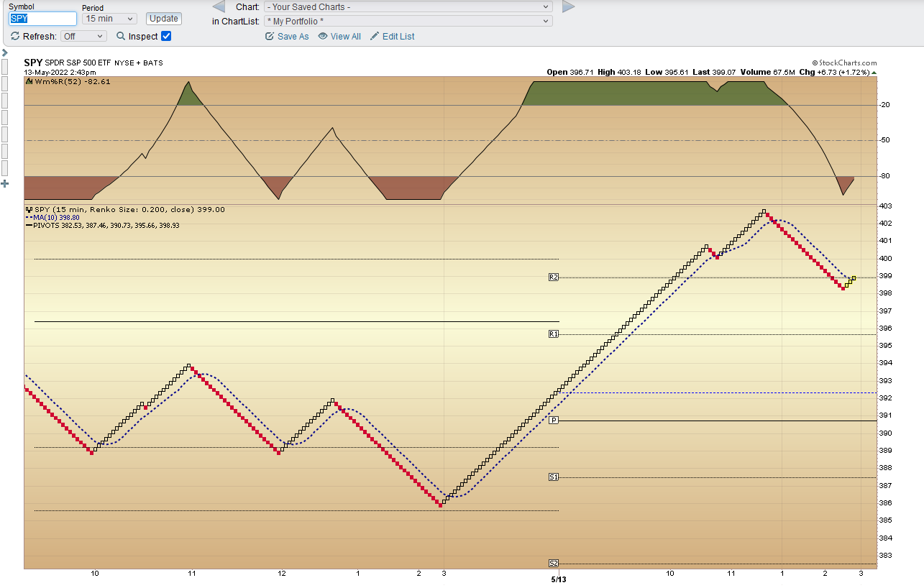Image resolution: width=924 pixels, height=588 pixels.
Task: Click the Wm%R(52) indicator legend icon
Action: click(x=29, y=81)
